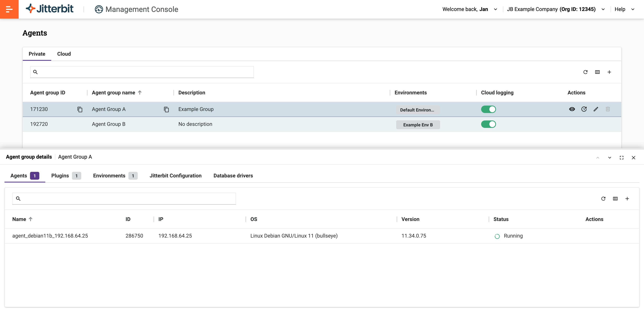
Task: Disable cloud logging for Agent Group B
Action: 488,124
